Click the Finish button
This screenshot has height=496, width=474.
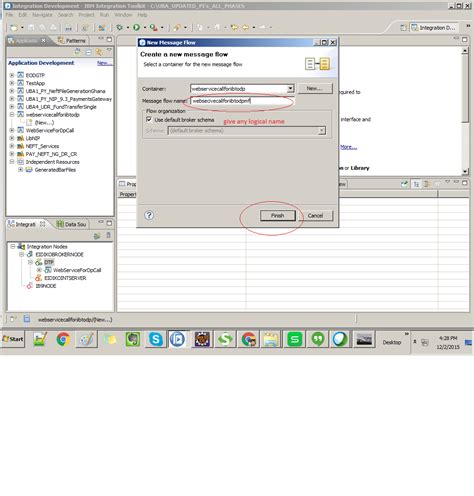(278, 216)
